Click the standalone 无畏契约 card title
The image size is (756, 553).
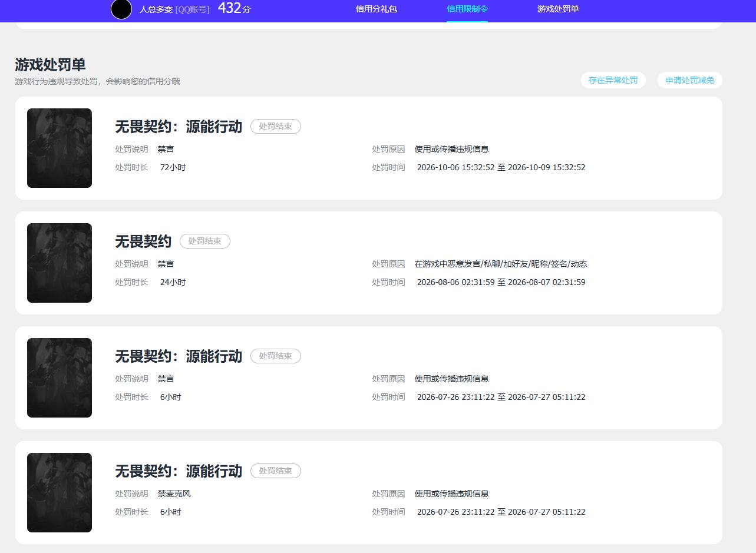pos(143,241)
